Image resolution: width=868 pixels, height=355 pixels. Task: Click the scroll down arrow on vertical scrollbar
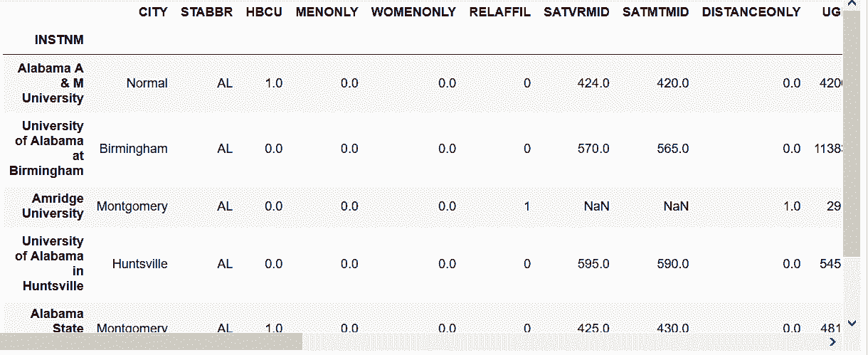pos(853,323)
